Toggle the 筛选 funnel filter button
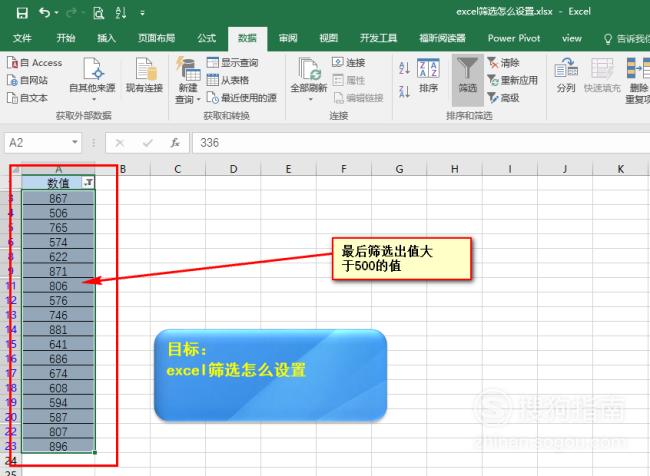 (x=468, y=80)
